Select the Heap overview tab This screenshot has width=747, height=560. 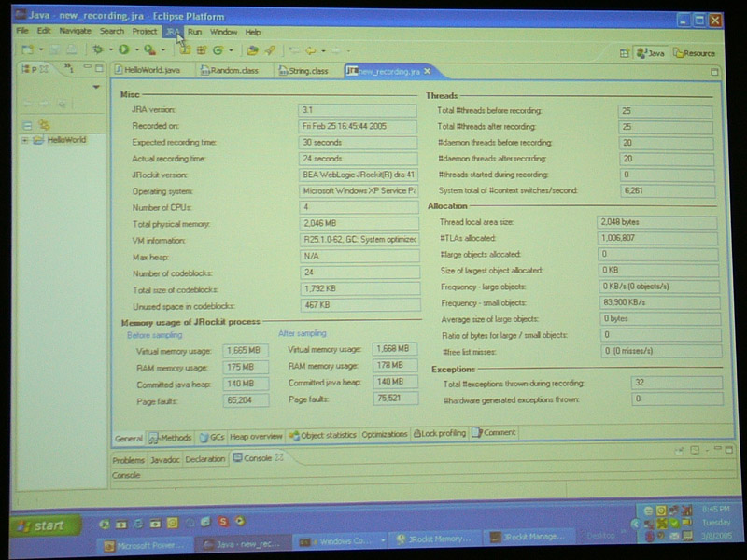click(x=256, y=436)
